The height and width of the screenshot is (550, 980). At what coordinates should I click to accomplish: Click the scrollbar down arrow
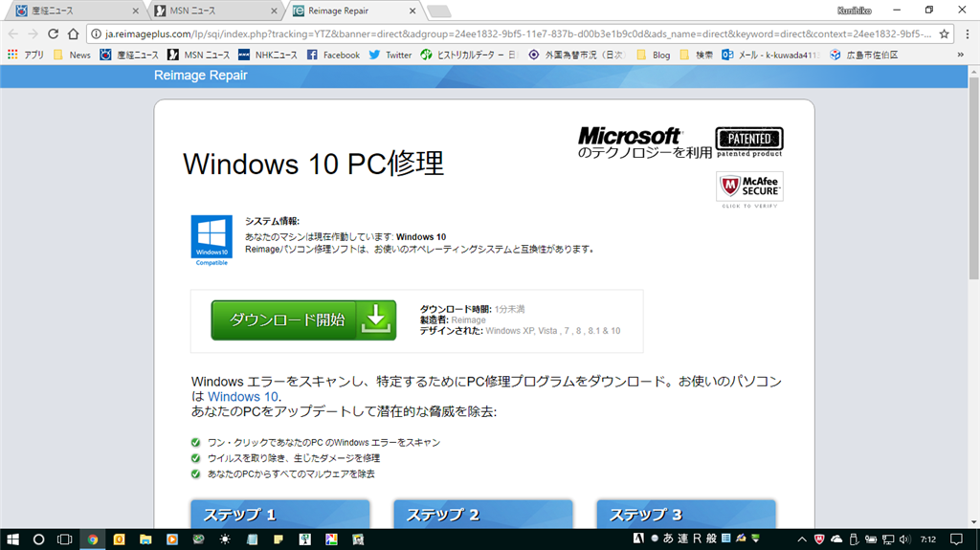(x=973, y=523)
